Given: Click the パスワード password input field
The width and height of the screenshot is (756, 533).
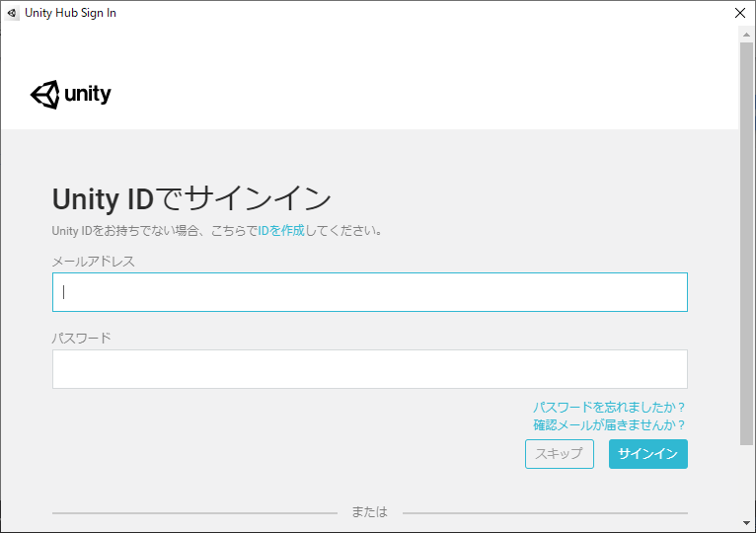Looking at the screenshot, I should [370, 369].
